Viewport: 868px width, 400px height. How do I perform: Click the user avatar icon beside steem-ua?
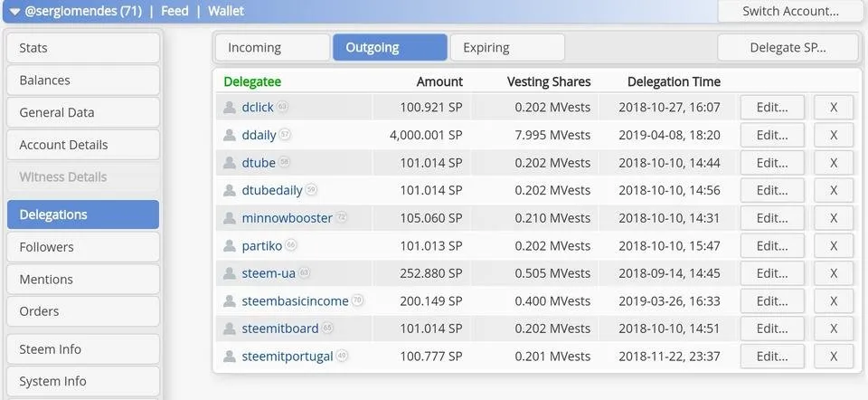tap(230, 273)
